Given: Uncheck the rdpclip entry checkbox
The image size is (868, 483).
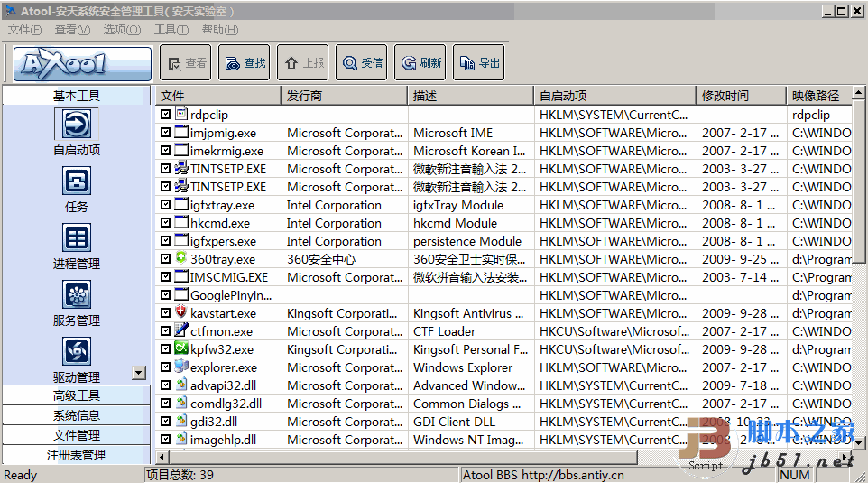Looking at the screenshot, I should point(165,114).
